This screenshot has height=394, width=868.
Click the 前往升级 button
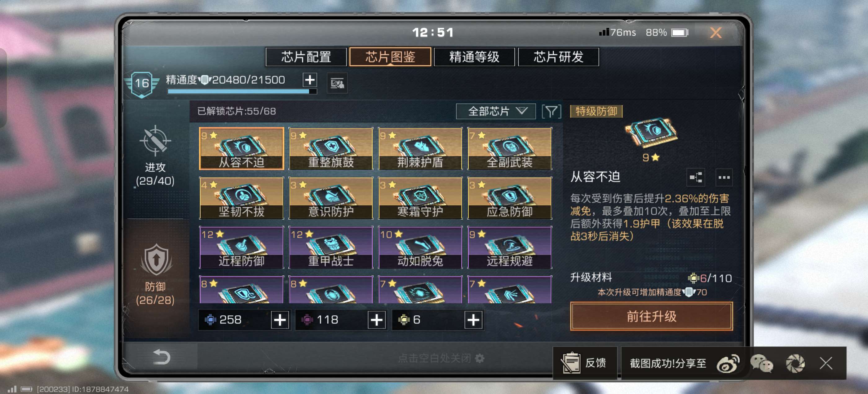point(651,317)
